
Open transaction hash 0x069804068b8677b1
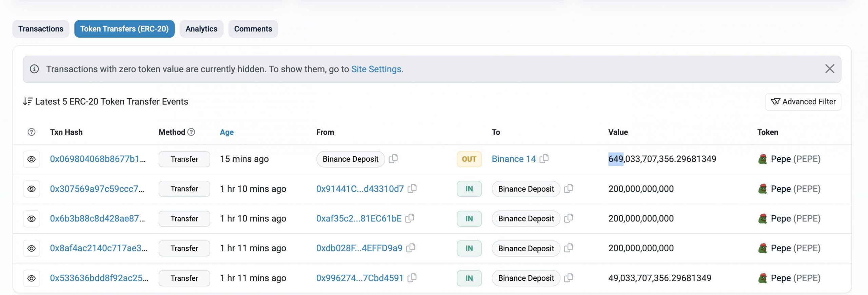point(98,159)
